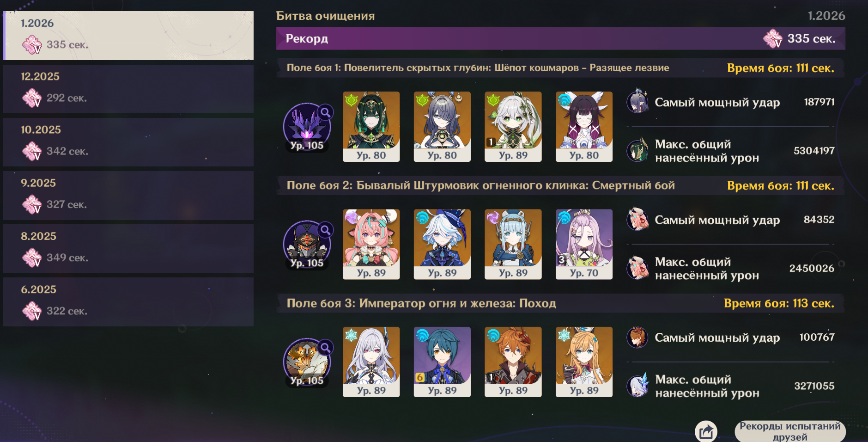Open the share icon button
868x442 pixels.
[706, 432]
